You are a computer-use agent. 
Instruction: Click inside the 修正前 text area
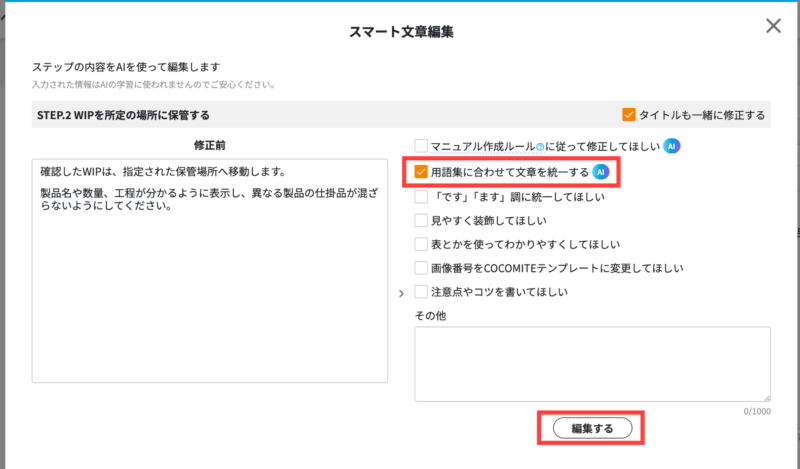[x=210, y=270]
